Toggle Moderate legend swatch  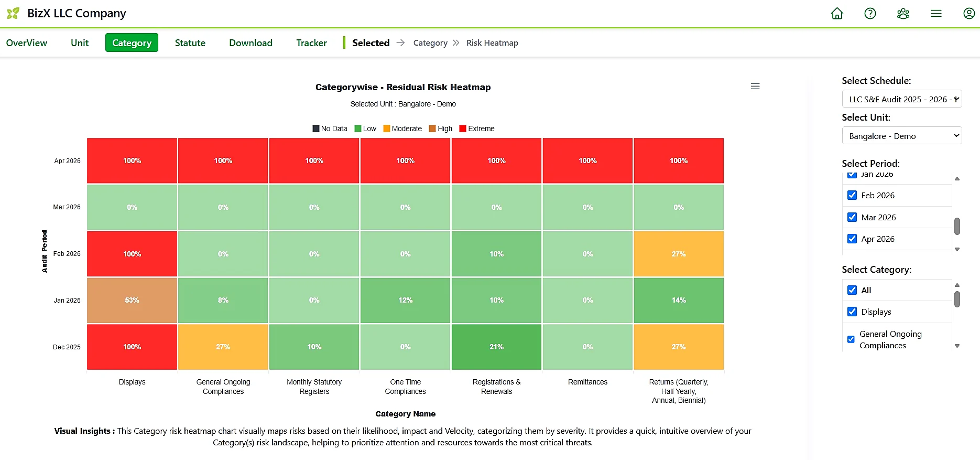(387, 129)
